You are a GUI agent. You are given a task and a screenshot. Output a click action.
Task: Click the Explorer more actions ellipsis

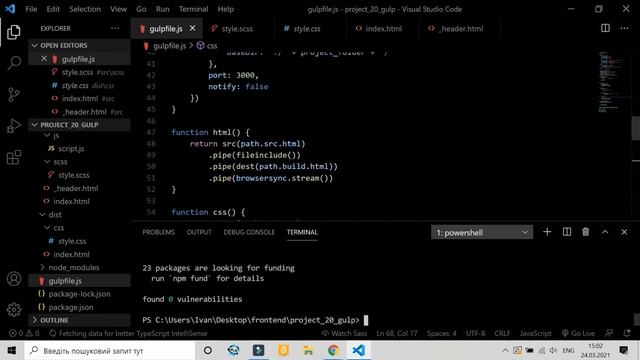pyautogui.click(x=115, y=28)
